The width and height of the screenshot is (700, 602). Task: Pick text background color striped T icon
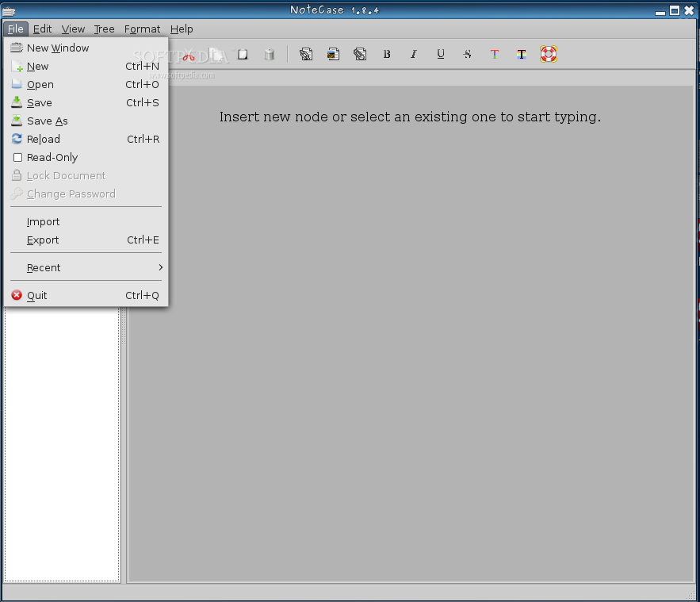522,55
